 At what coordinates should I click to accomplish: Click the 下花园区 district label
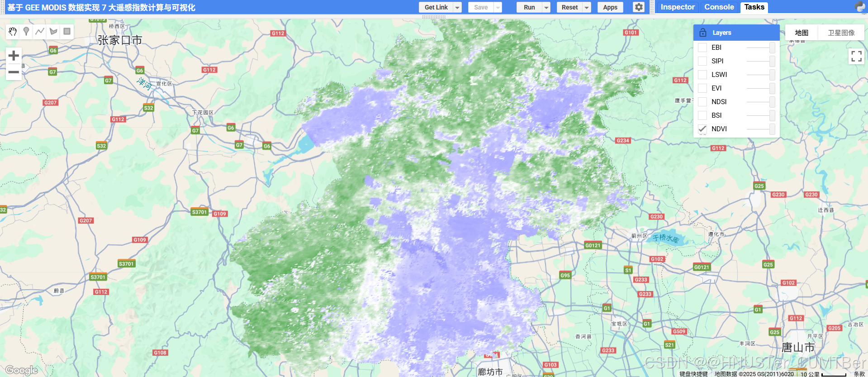(203, 112)
